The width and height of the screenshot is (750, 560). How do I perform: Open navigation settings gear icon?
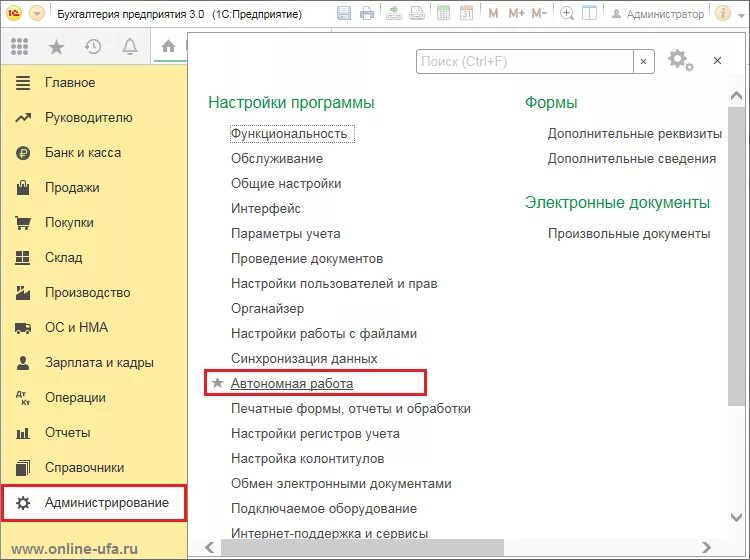680,61
